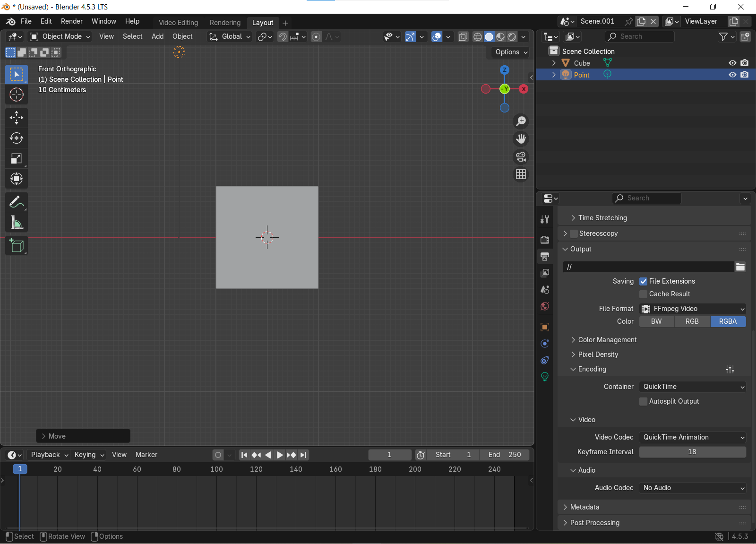Switch to the Rendering workspace tab

[x=225, y=23]
